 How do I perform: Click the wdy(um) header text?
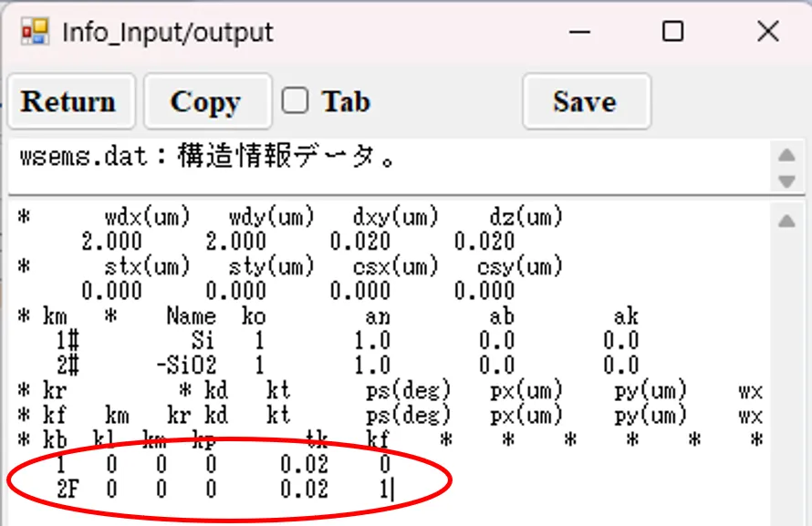coord(272,217)
